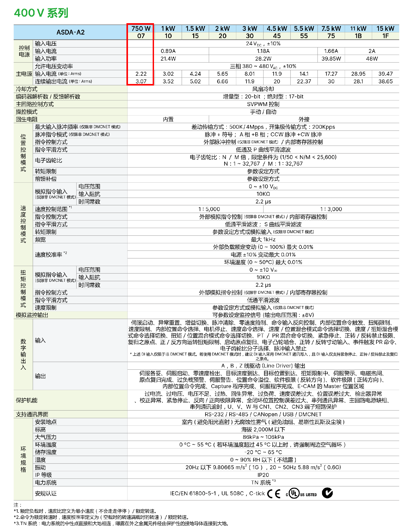Click the C-tick certification mark icon

[x=327, y=493]
